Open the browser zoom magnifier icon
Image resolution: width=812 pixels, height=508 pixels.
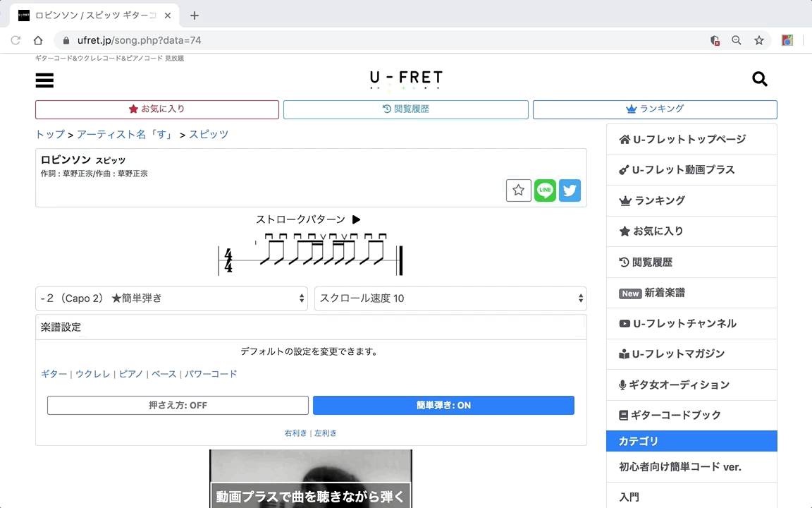(x=736, y=40)
